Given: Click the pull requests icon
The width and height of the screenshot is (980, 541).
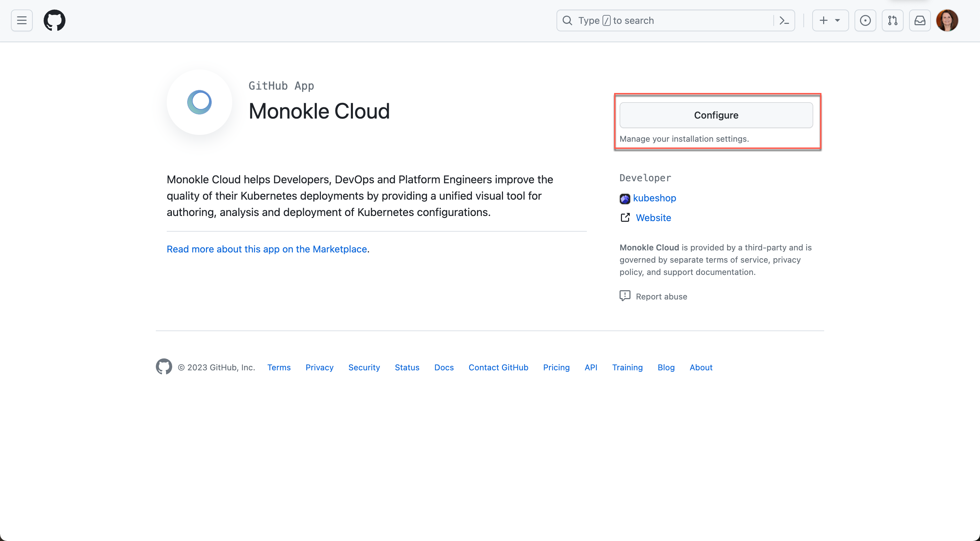Looking at the screenshot, I should pos(893,20).
